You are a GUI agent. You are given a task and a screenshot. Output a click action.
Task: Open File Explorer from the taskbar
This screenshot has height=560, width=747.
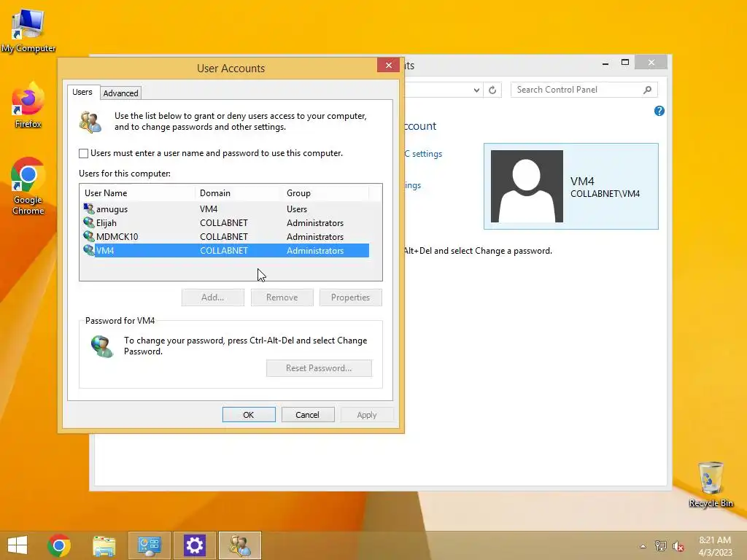(104, 545)
